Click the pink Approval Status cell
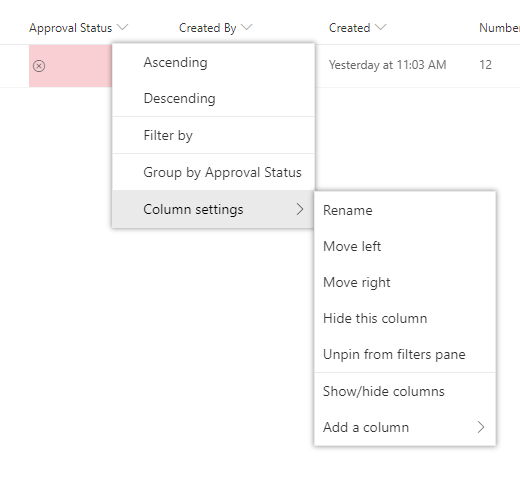Screen dimensions: 520x483 click(x=70, y=66)
